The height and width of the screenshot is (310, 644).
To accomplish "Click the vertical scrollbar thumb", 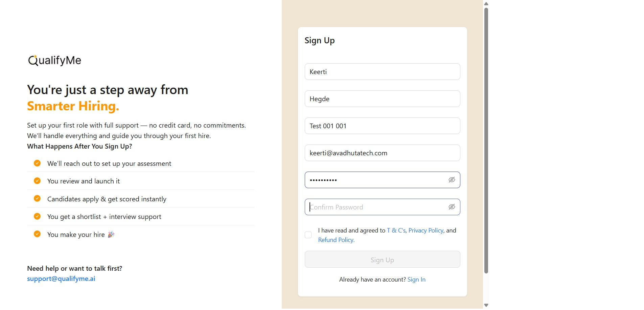I will [x=486, y=140].
